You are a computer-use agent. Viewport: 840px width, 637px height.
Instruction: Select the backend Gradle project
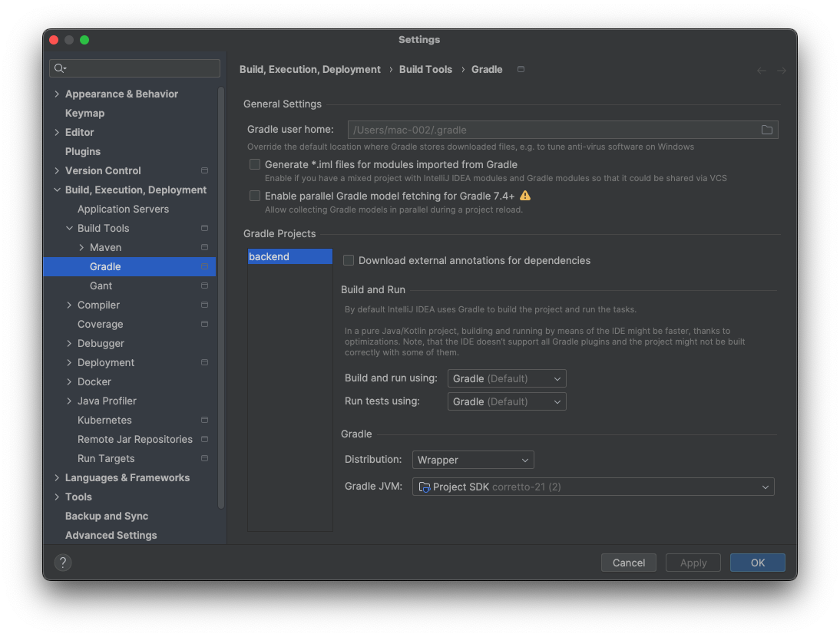289,256
